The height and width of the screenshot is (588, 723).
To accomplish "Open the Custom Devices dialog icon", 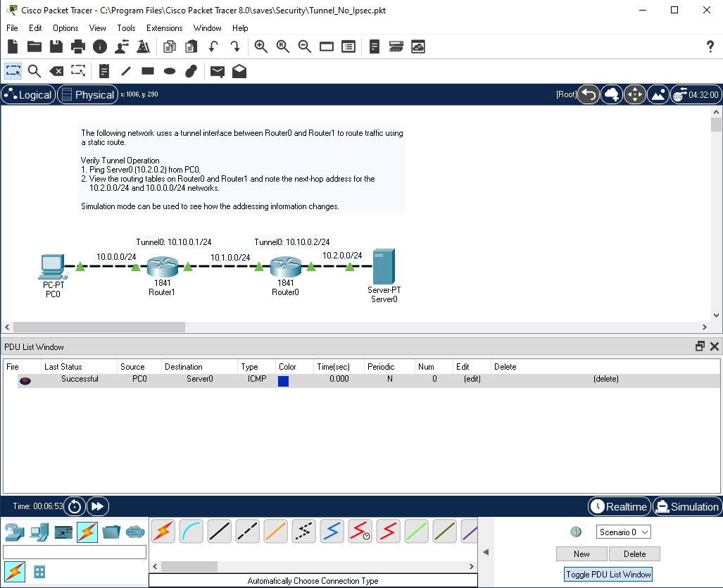I will tap(396, 46).
